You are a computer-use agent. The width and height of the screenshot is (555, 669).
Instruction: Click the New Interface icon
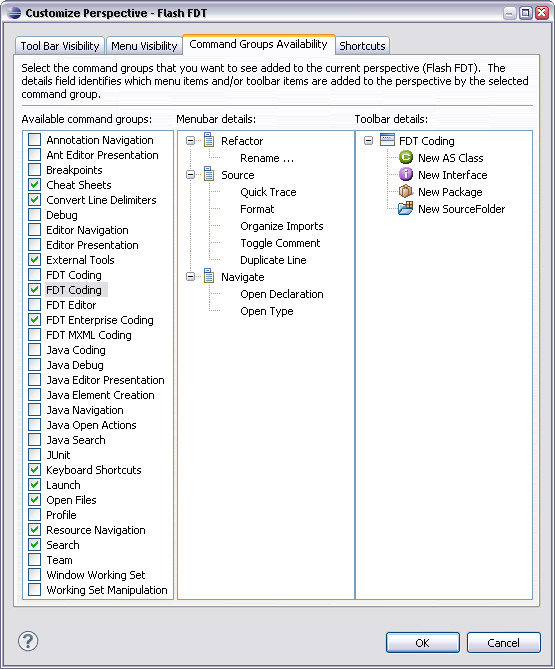406,175
